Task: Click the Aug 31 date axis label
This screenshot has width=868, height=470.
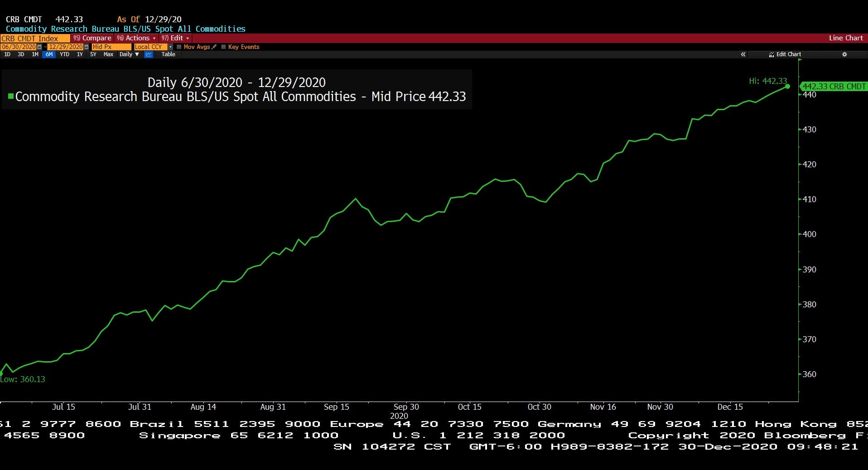Action: 273,407
